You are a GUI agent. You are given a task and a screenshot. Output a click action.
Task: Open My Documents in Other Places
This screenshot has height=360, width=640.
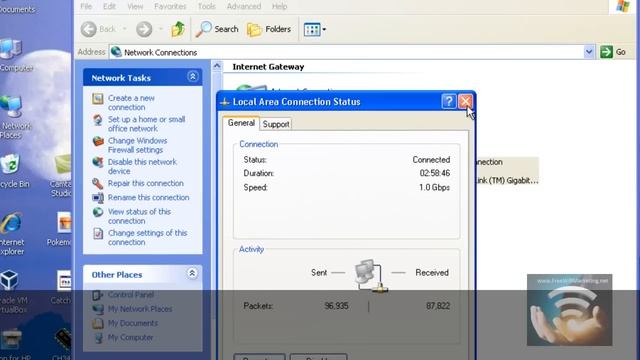click(133, 323)
